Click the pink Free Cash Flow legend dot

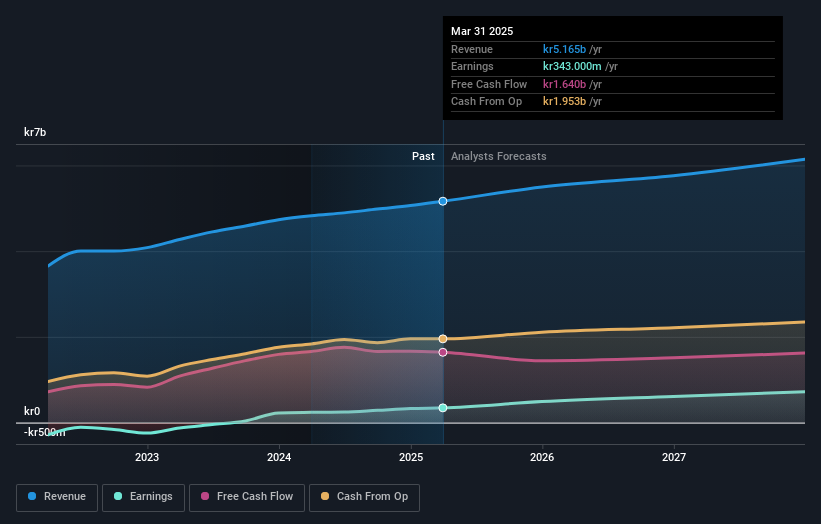(205, 496)
